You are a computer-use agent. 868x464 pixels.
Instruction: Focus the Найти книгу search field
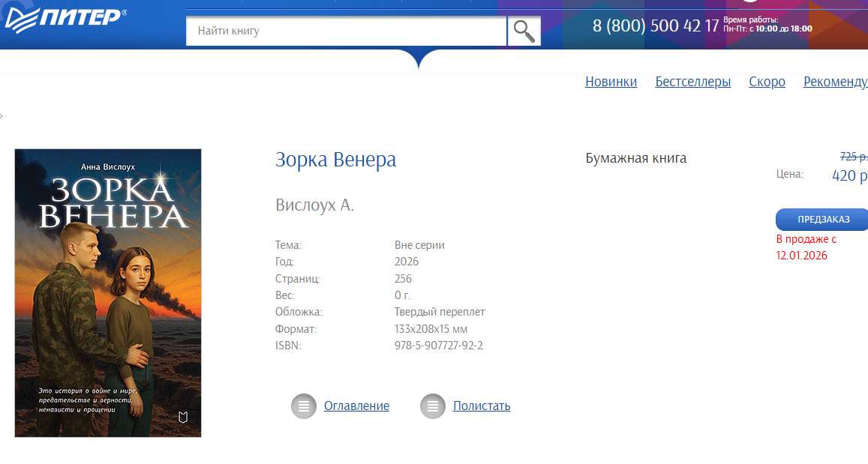tap(347, 31)
